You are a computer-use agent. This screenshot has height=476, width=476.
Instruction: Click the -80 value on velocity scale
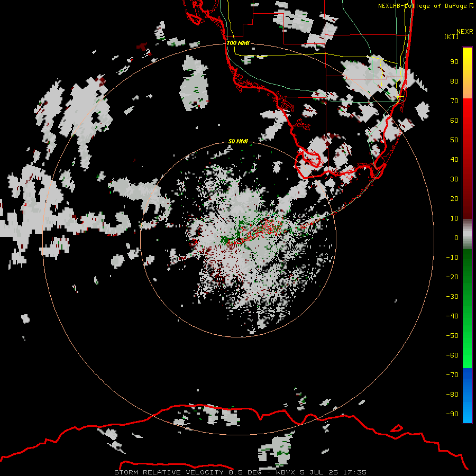coord(452,395)
